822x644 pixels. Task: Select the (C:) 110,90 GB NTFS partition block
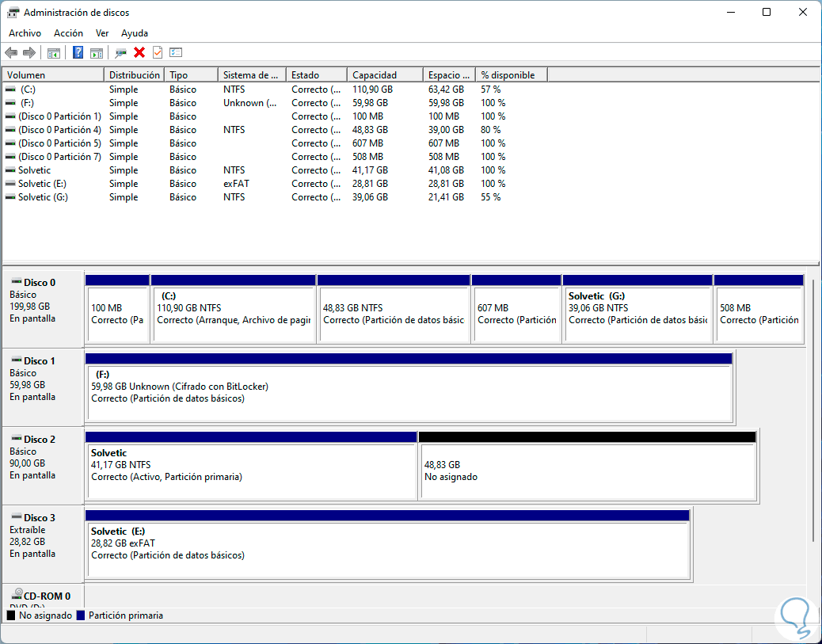[x=234, y=310]
